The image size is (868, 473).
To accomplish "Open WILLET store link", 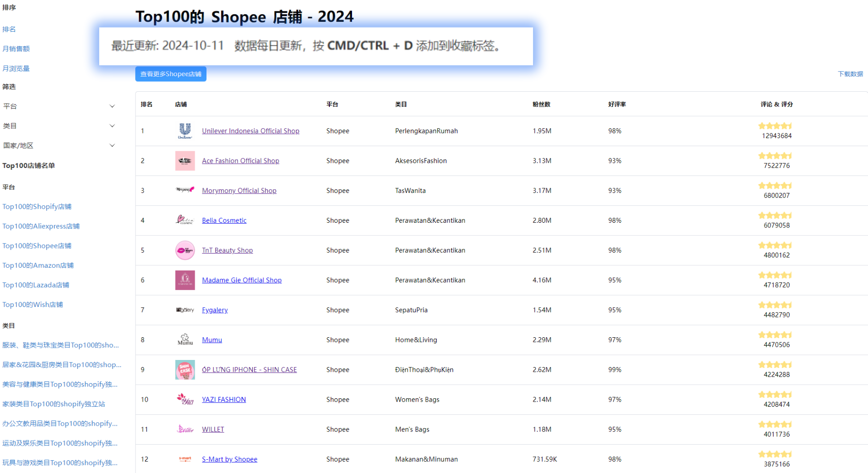I will tap(213, 429).
